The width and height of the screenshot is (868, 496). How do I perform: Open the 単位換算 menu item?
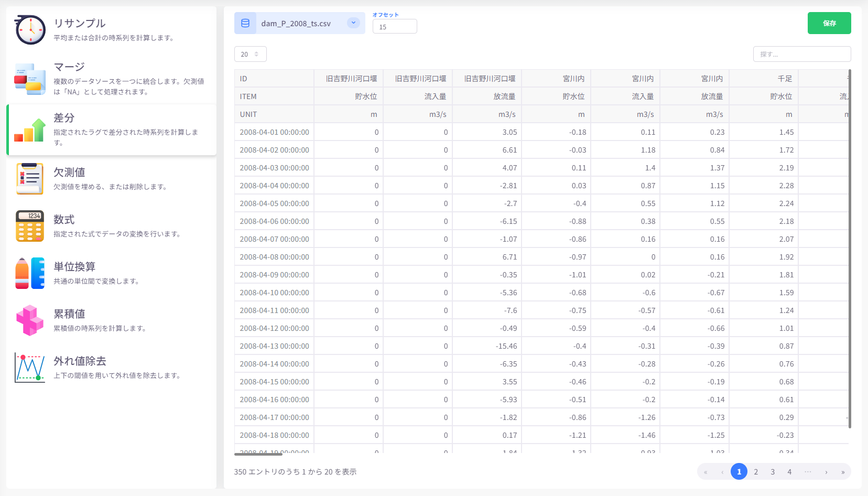pos(111,273)
